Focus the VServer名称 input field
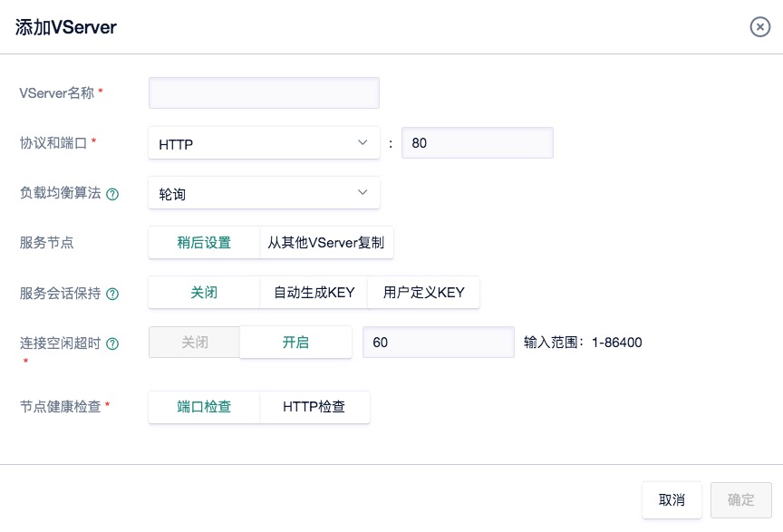This screenshot has width=783, height=532. coord(264,93)
